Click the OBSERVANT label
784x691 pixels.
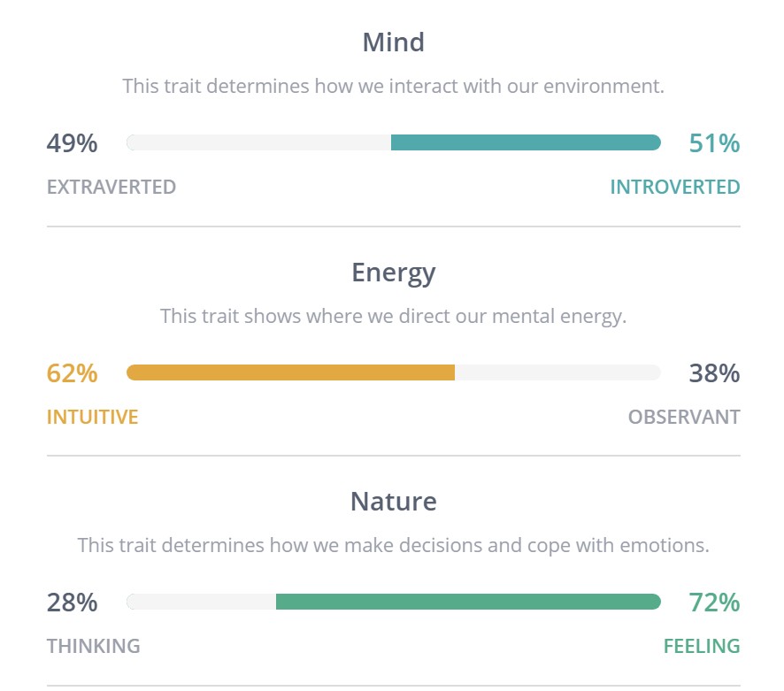(x=683, y=417)
